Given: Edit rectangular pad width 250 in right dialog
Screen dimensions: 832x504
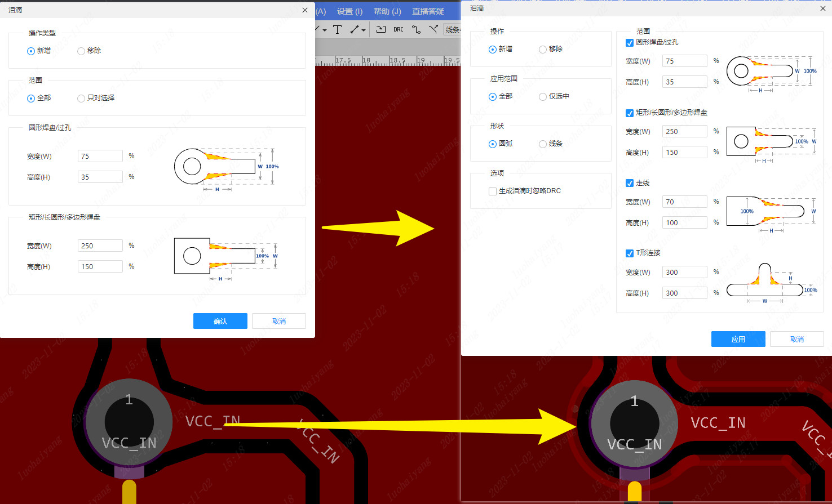Looking at the screenshot, I should [685, 131].
